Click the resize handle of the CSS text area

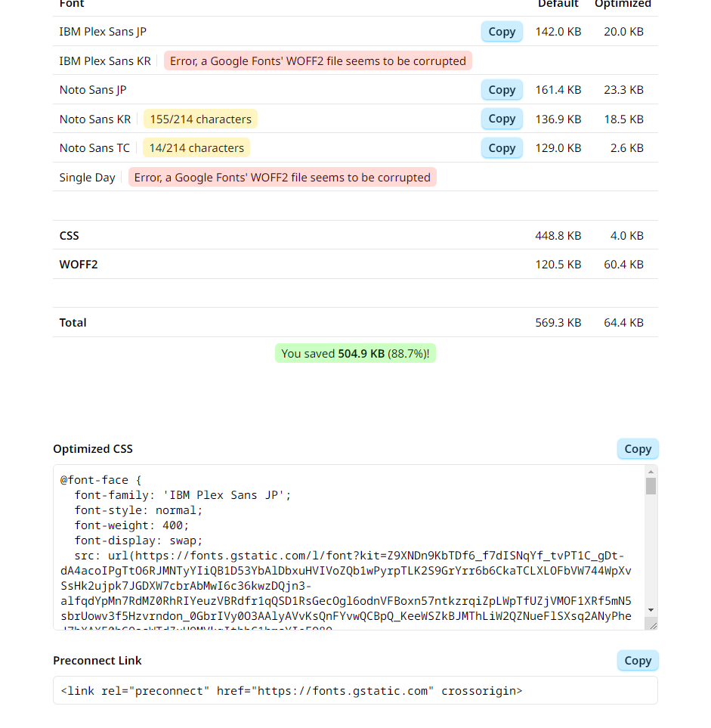pyautogui.click(x=653, y=625)
